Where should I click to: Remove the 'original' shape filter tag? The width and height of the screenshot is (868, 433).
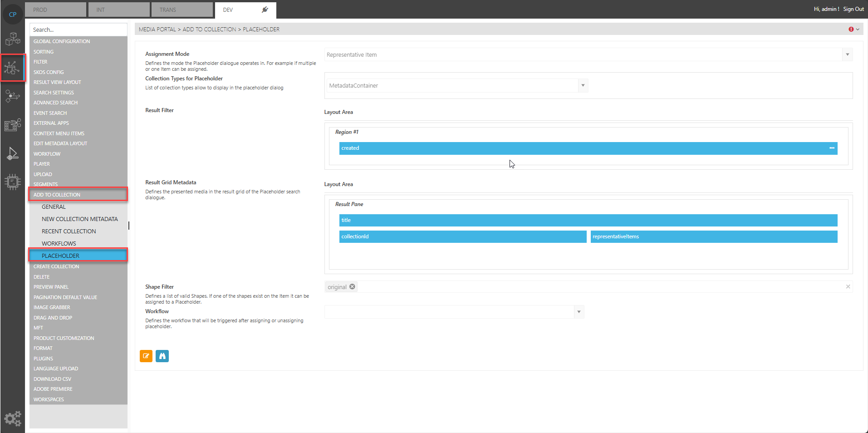(352, 287)
